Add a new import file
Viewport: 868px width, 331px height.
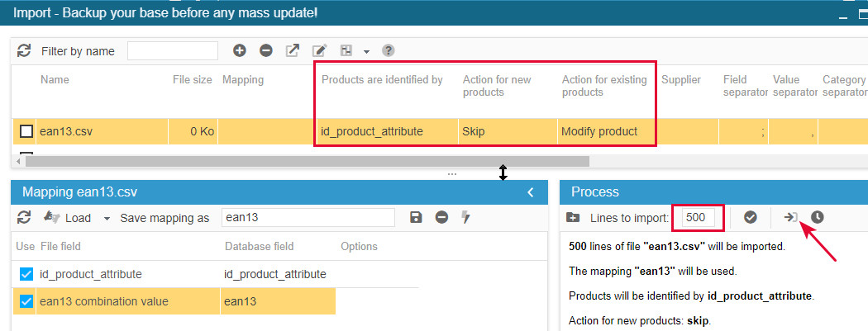240,50
